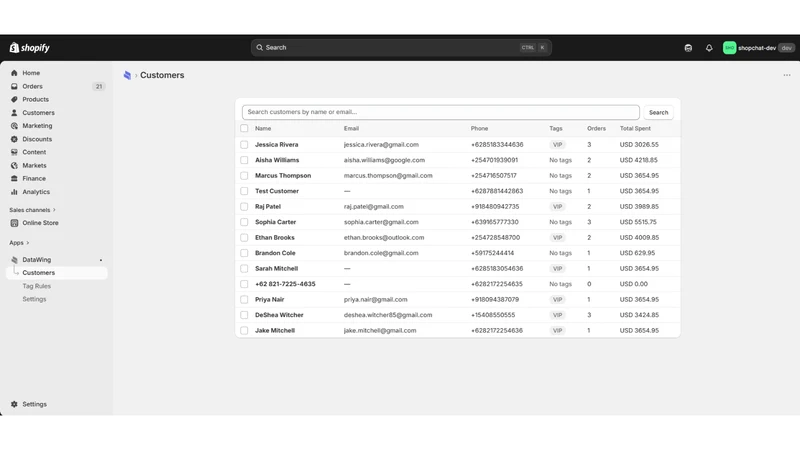Check the Test Customer row checkbox
Image resolution: width=800 pixels, height=450 pixels.
pyautogui.click(x=244, y=191)
